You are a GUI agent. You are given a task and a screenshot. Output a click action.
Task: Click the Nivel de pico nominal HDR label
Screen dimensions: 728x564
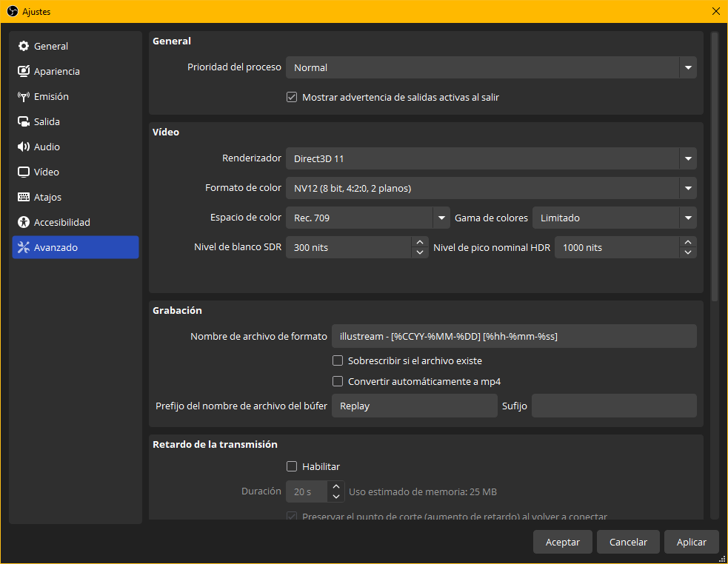click(x=492, y=247)
